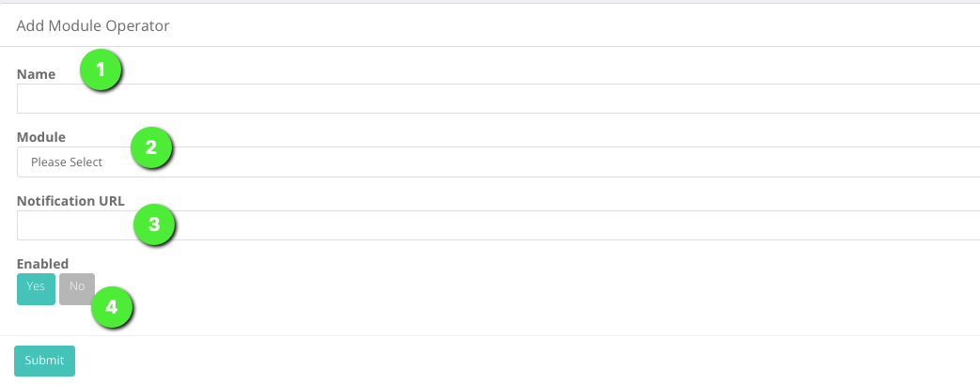Set Enabled to Yes
Screen dimensions: 980x385
pyautogui.click(x=37, y=289)
